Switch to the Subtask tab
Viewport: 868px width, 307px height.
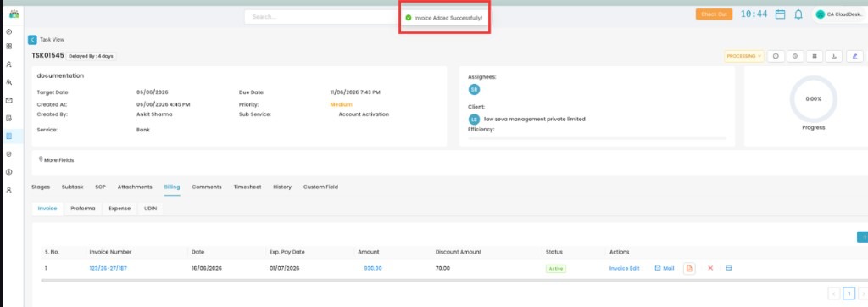(73, 187)
